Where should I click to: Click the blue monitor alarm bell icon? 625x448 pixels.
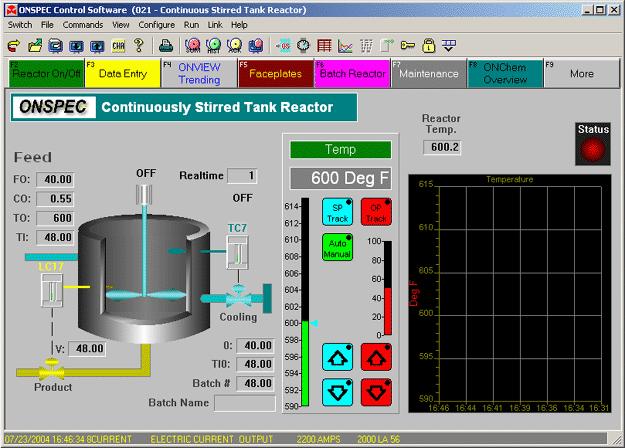point(256,46)
